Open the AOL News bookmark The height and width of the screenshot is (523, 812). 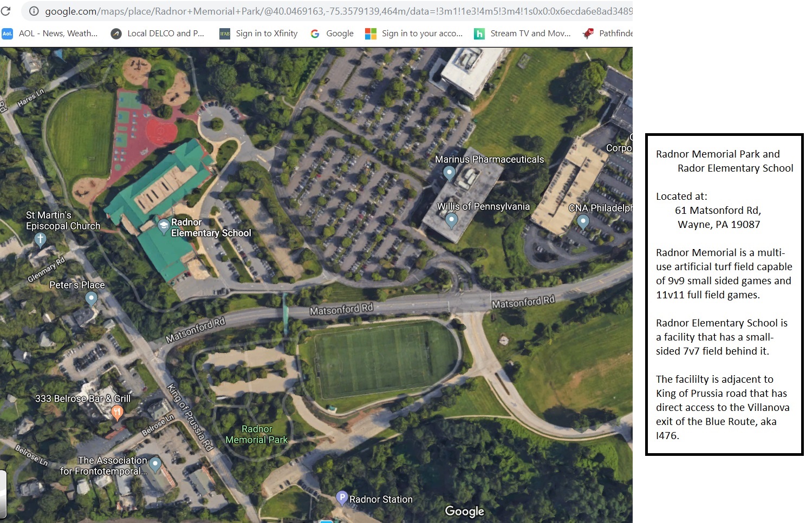pos(50,34)
